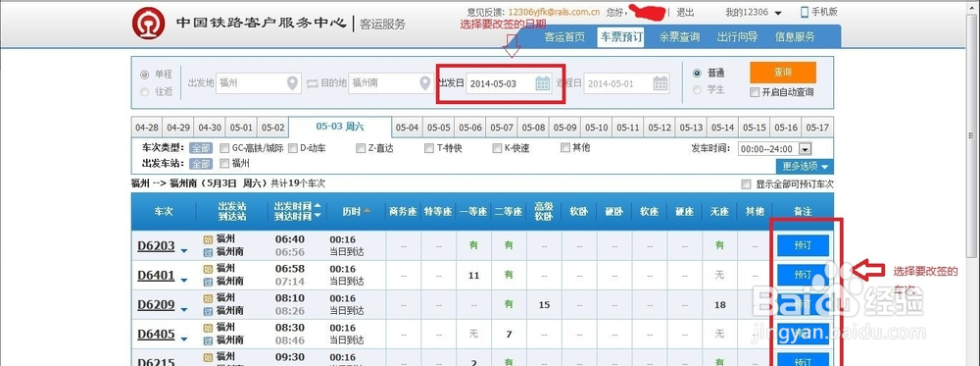This screenshot has width=980, height=366.
Task: Open the departure date calendar icon
Action: [x=543, y=83]
